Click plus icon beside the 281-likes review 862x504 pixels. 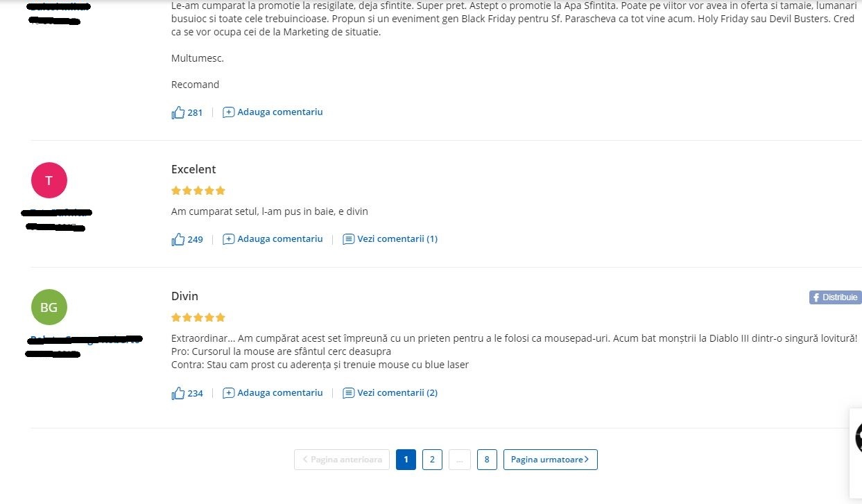point(228,112)
